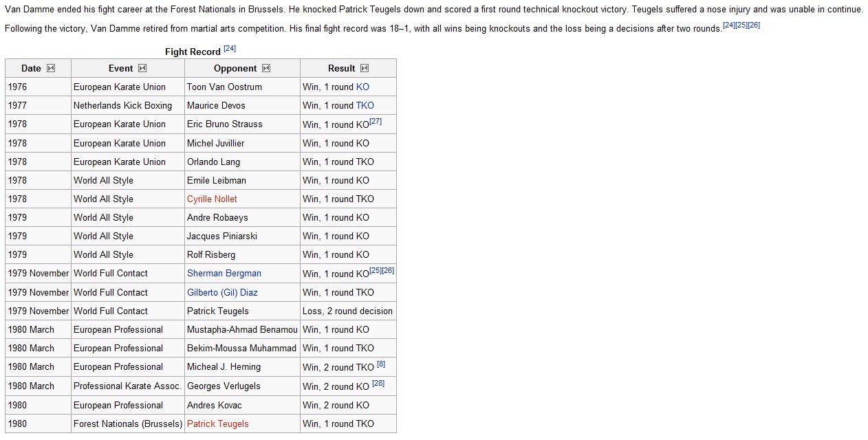
Task: Follow citation [25] in Sherman Bergman row
Action: coord(376,270)
